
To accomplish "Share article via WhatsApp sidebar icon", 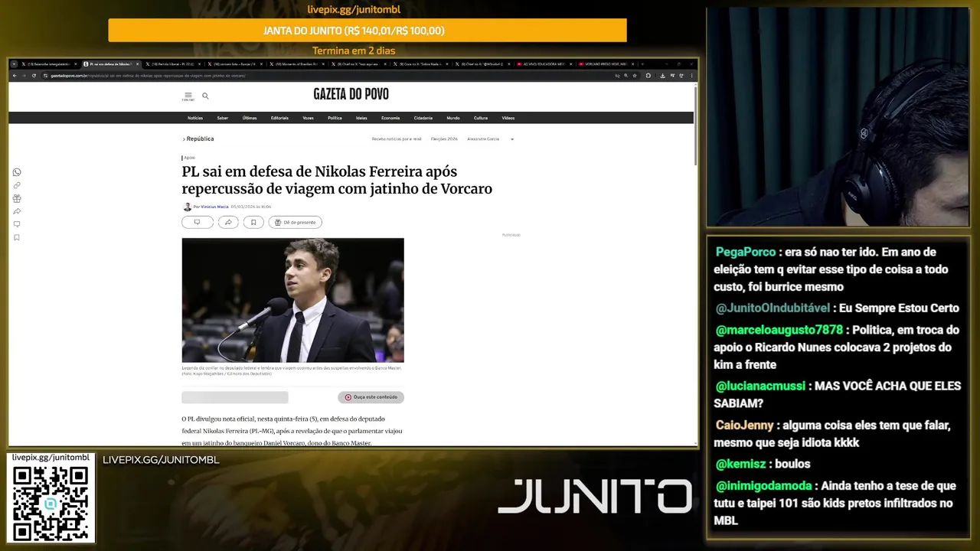I will tap(17, 172).
